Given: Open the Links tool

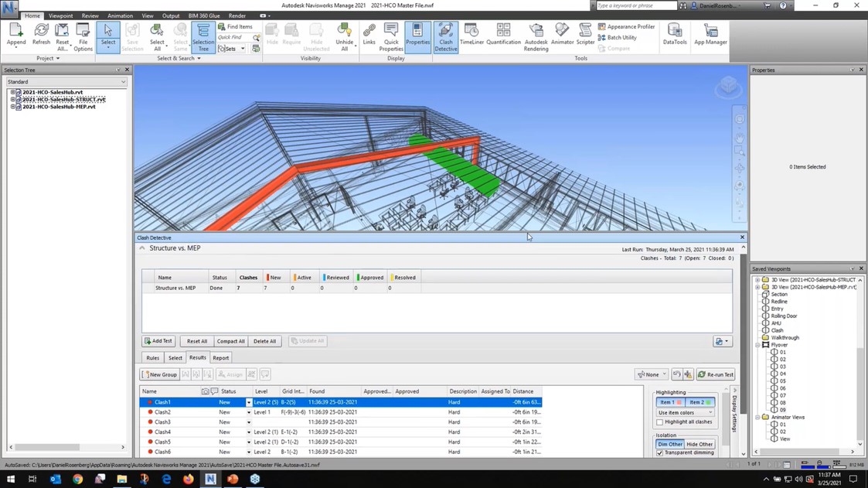Looking at the screenshot, I should point(369,35).
